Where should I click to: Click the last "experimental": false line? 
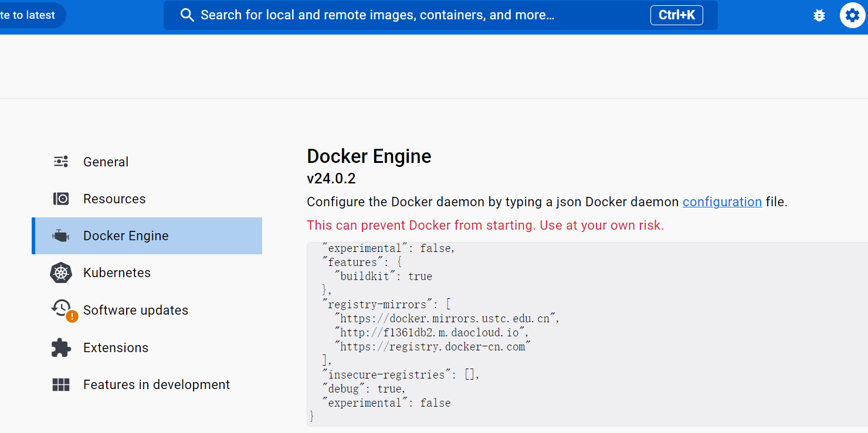(x=386, y=403)
